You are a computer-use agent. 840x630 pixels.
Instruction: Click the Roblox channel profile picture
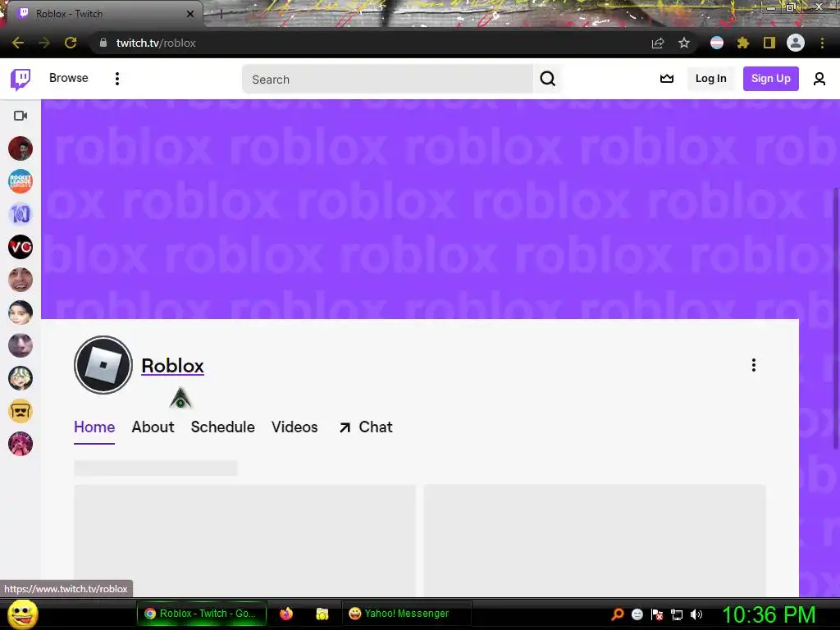(x=103, y=365)
